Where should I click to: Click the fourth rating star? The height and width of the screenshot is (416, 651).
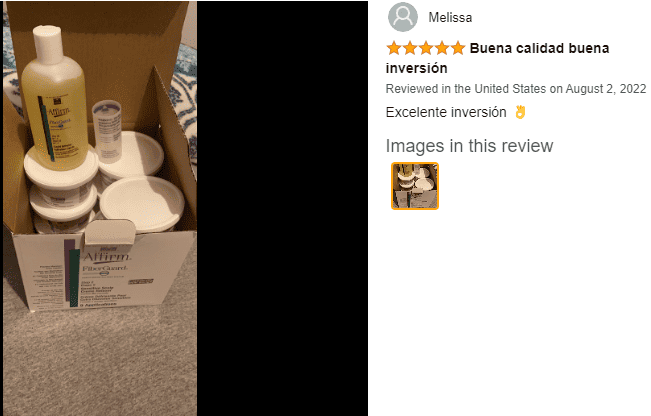(x=442, y=48)
